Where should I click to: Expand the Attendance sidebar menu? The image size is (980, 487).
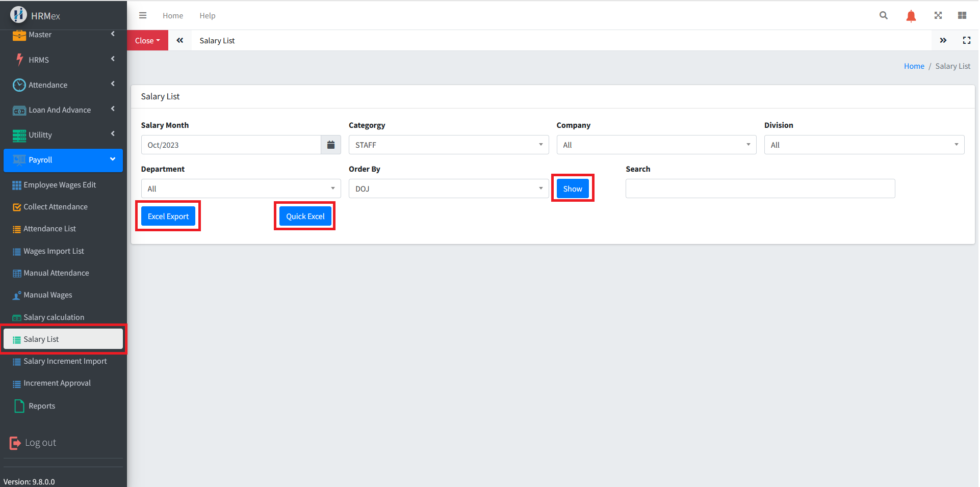coord(63,85)
